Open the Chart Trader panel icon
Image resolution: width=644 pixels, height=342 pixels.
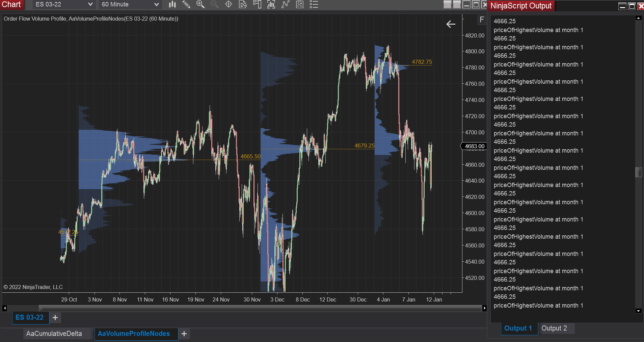[x=257, y=4]
